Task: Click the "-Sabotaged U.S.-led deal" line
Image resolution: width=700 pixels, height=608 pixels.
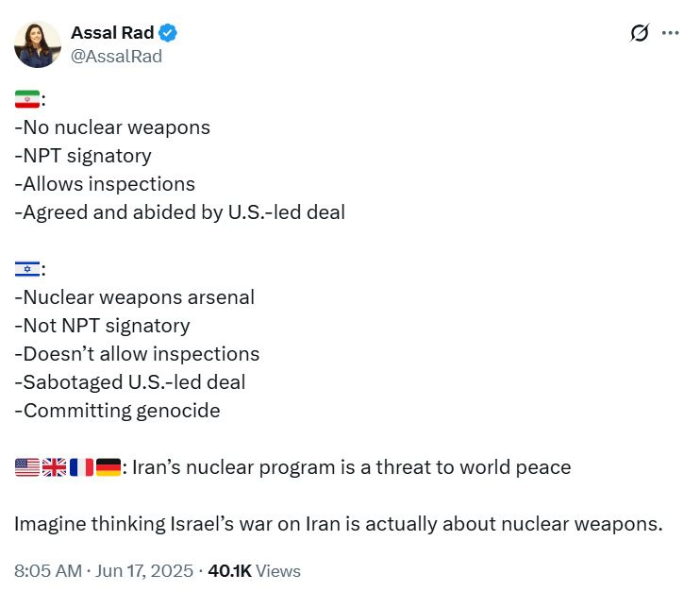Action: [130, 382]
